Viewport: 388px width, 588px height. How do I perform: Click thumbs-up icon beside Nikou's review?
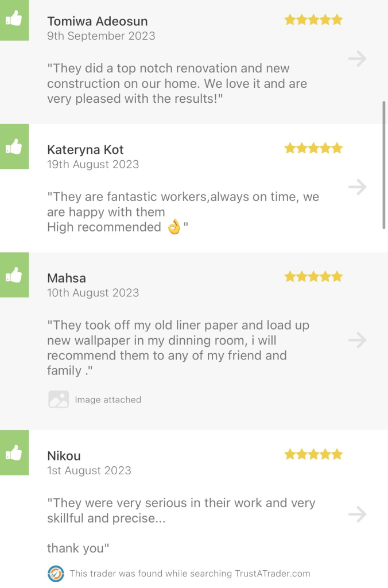14,454
